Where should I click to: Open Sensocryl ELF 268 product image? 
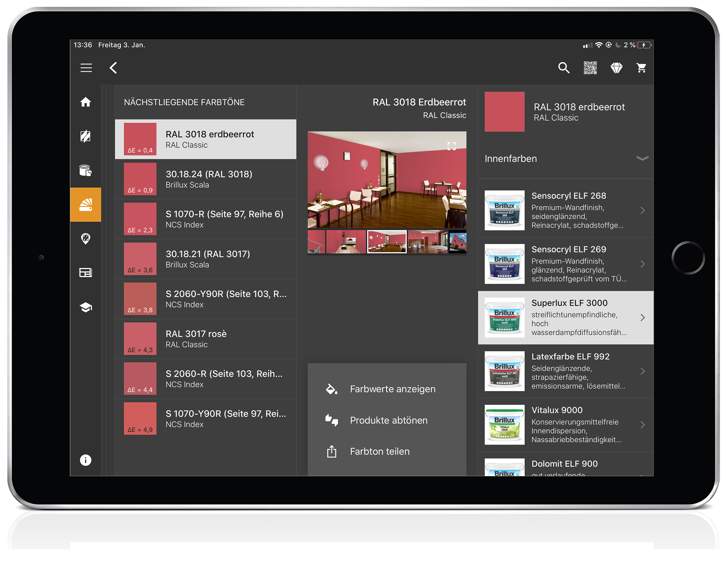(505, 210)
